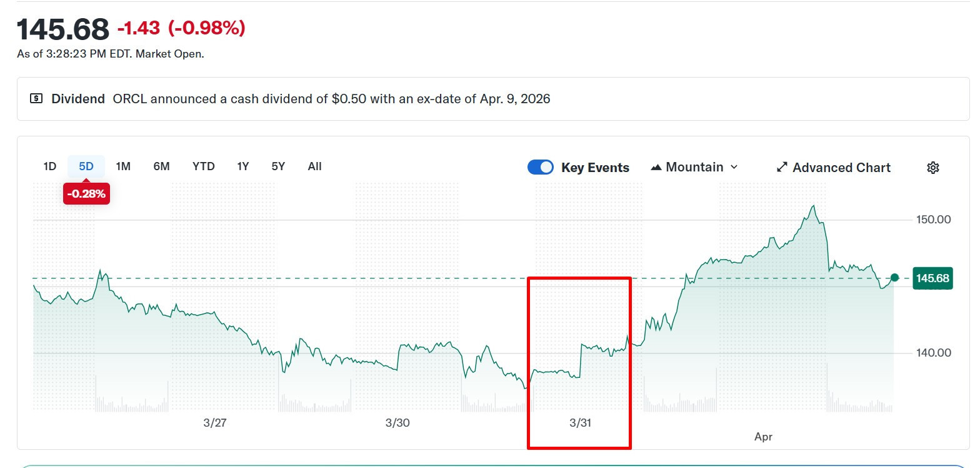The width and height of the screenshot is (980, 468).
Task: Expand the Mountain chart style dropdown
Action: 734,167
